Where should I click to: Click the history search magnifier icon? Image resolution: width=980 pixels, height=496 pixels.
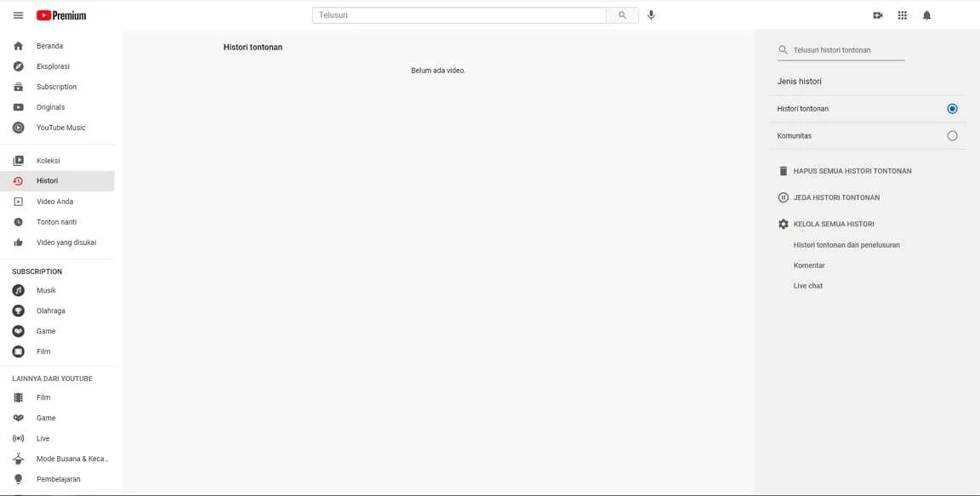783,50
